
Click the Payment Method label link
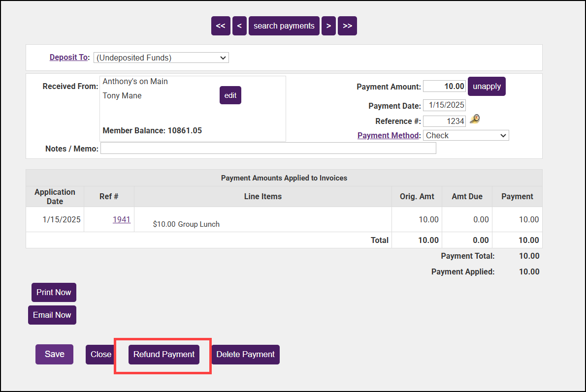click(389, 135)
